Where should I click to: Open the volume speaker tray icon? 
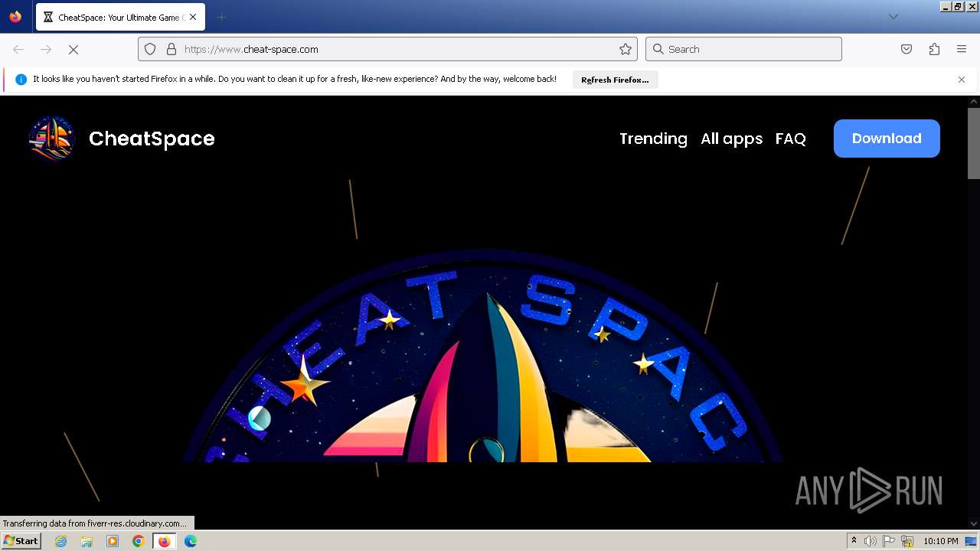871,541
